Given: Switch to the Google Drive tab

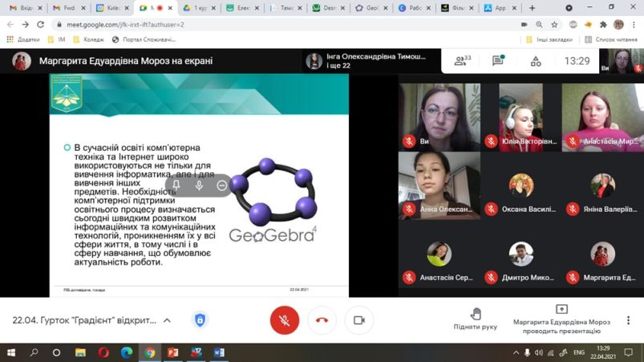Looking at the screenshot, I should coord(200,8).
